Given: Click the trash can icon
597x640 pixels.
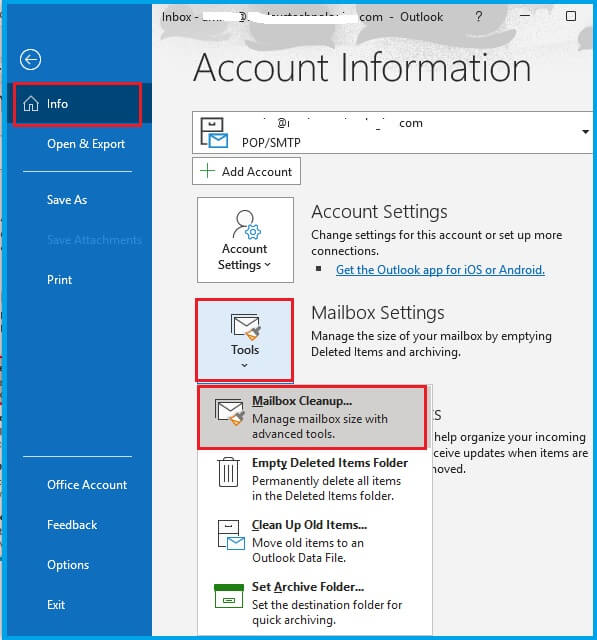Looking at the screenshot, I should (x=228, y=472).
